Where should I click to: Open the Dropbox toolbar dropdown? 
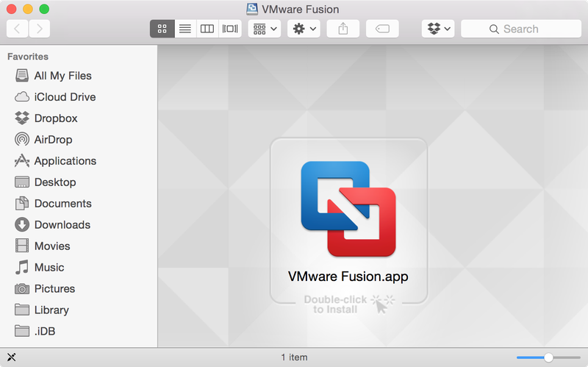tap(438, 29)
